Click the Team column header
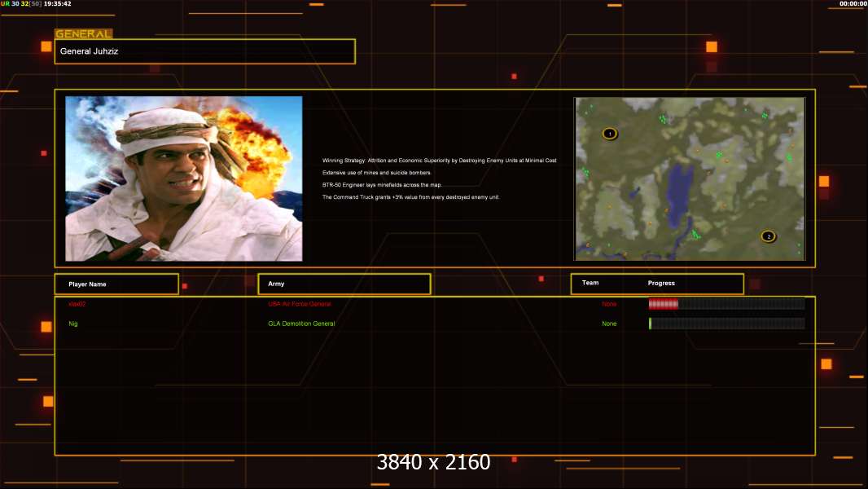Viewport: 868px width, 489px height. [590, 283]
